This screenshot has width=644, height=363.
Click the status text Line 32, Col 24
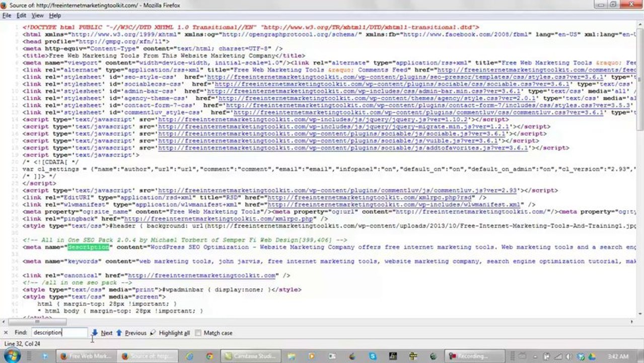(22, 344)
